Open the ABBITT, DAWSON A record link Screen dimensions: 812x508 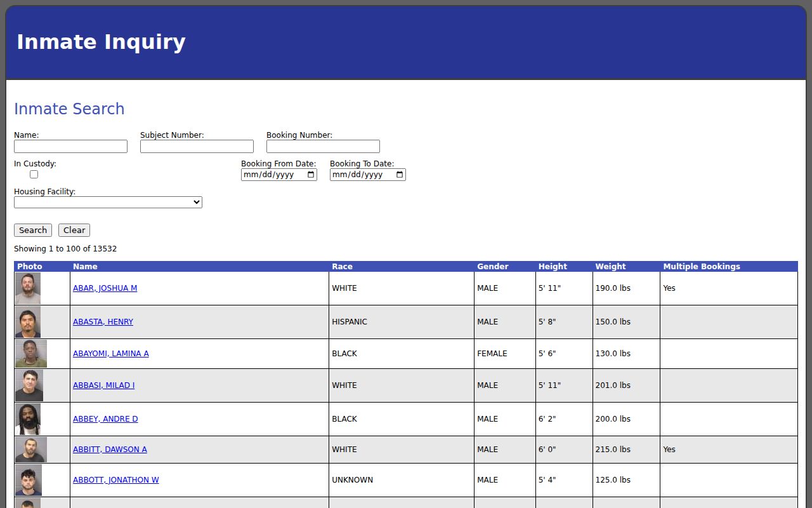click(x=110, y=450)
